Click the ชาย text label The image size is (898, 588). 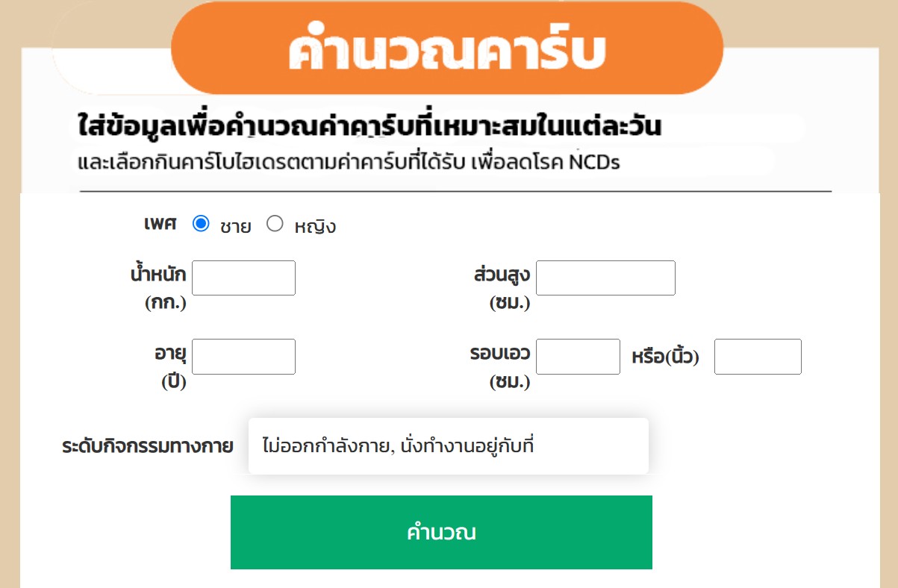(235, 226)
